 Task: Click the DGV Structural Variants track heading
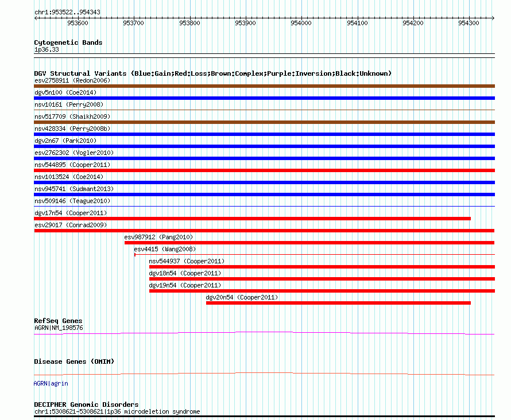[213, 73]
